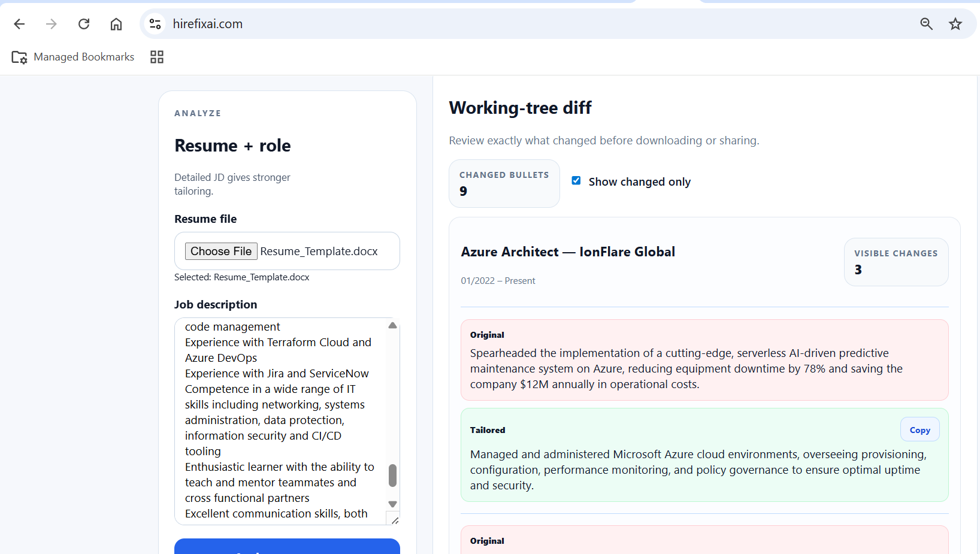Uncheck the Show changed only checkbox
Viewport: 980px width, 554px height.
[576, 181]
